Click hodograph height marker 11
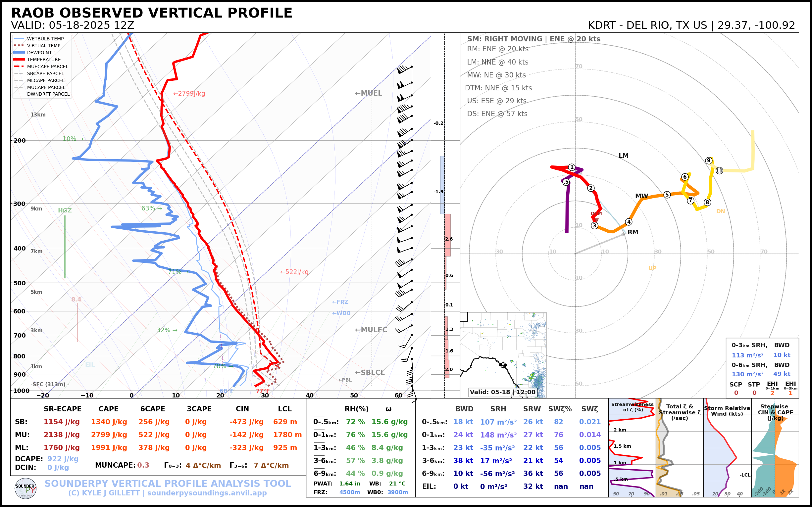The width and height of the screenshot is (812, 507). [x=719, y=171]
